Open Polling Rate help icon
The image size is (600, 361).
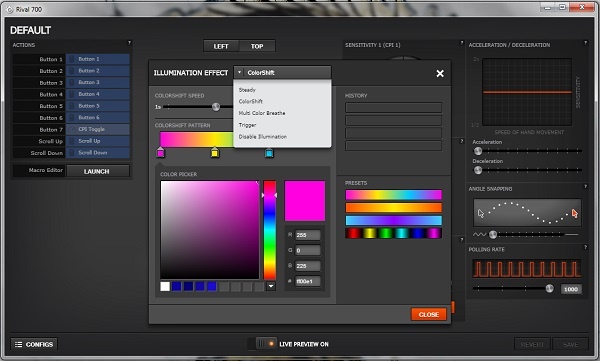point(585,247)
